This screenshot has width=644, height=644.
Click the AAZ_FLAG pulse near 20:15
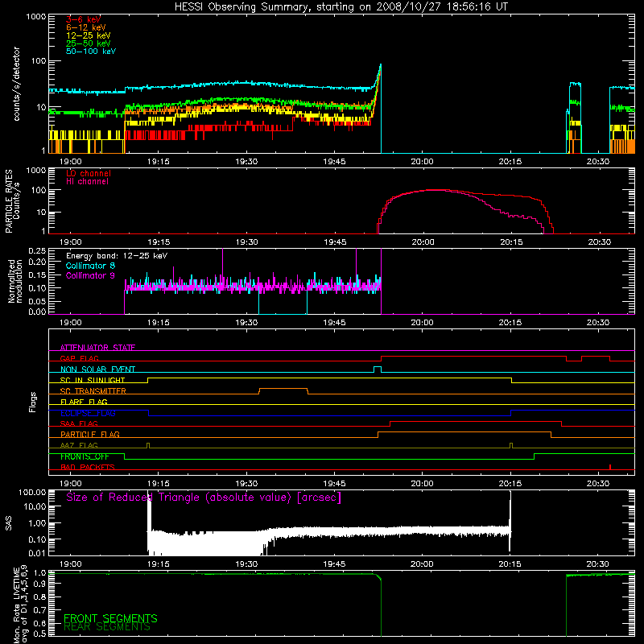[511, 445]
